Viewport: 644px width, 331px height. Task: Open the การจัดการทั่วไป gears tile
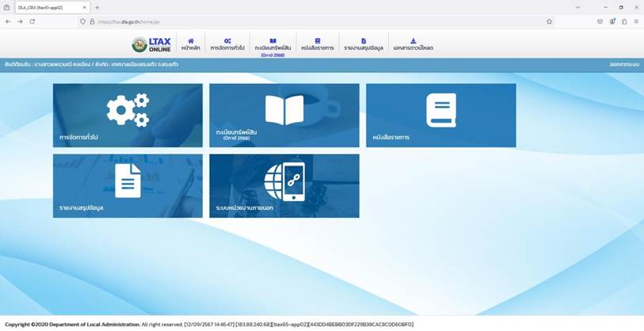pos(128,116)
